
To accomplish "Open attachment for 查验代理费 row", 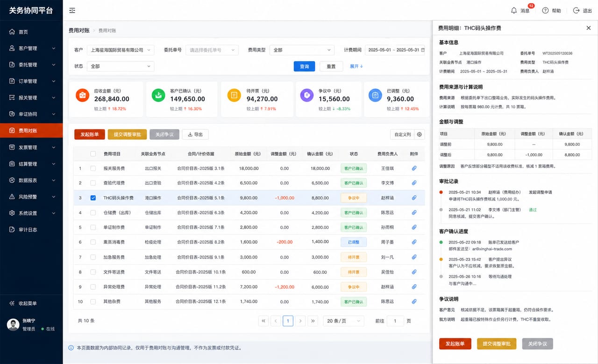I will (x=414, y=183).
